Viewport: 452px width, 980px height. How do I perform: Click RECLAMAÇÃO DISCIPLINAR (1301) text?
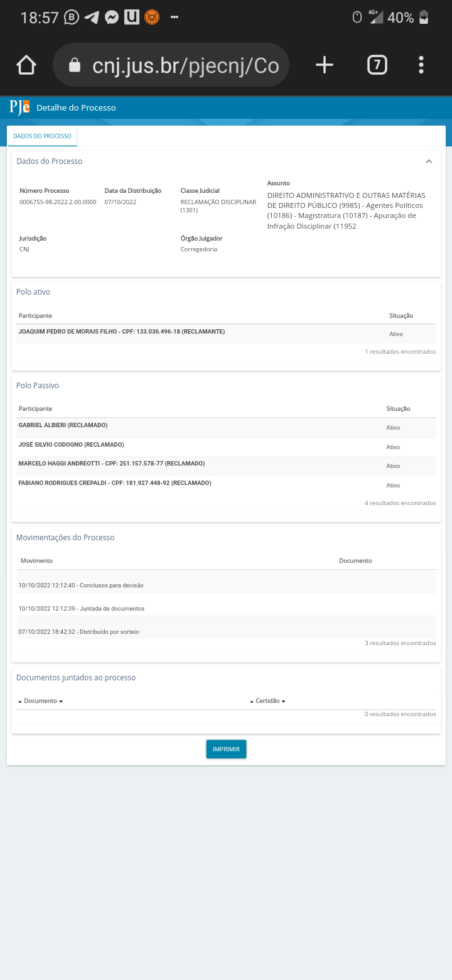[x=218, y=206]
